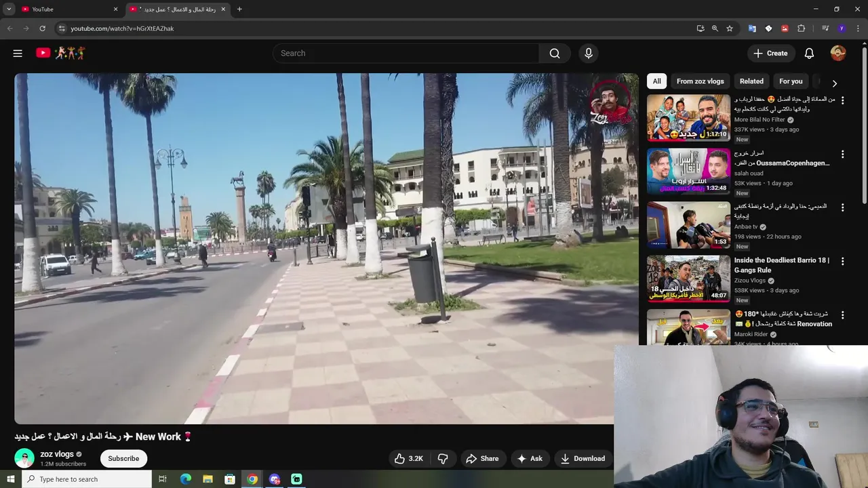Viewport: 868px width, 488px height.
Task: Open the 48:07 Zizou Vlogs thumbnail
Action: (x=688, y=279)
